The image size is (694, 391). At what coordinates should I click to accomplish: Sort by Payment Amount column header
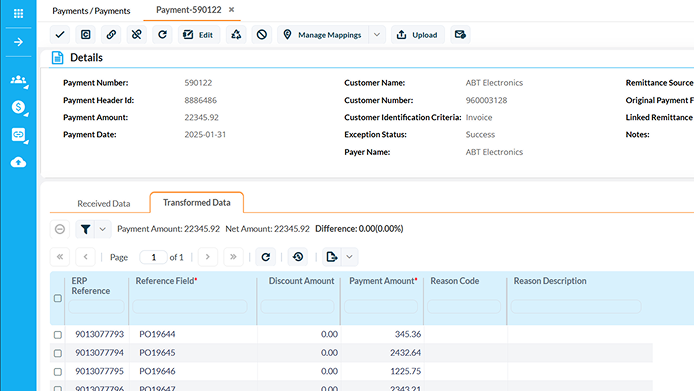tap(382, 281)
